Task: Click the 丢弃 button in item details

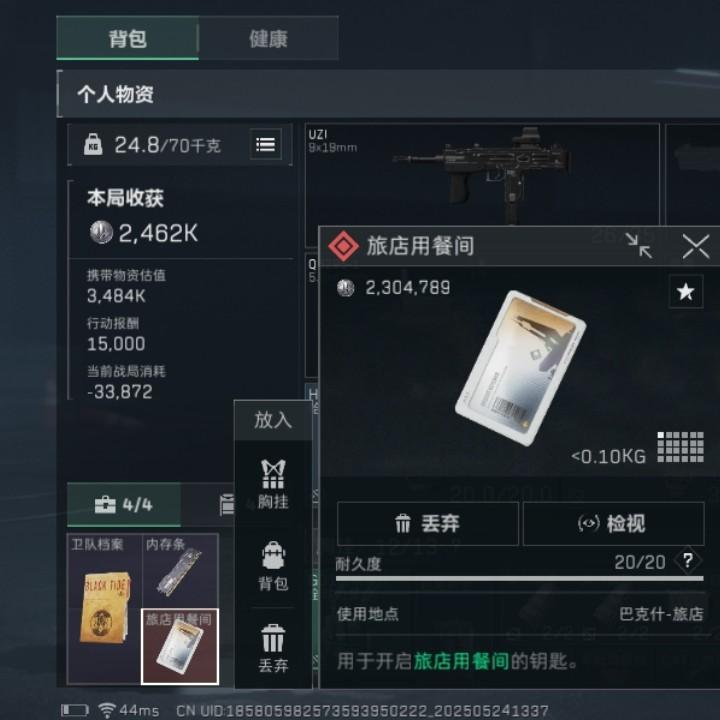Action: pos(428,523)
